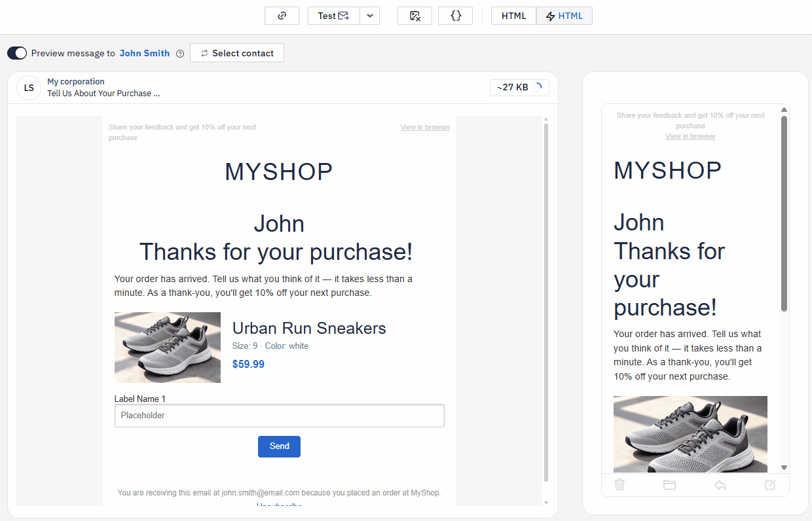Click the mobile scrollbar up arrow
Viewport: 812px width, 521px height.
point(784,109)
